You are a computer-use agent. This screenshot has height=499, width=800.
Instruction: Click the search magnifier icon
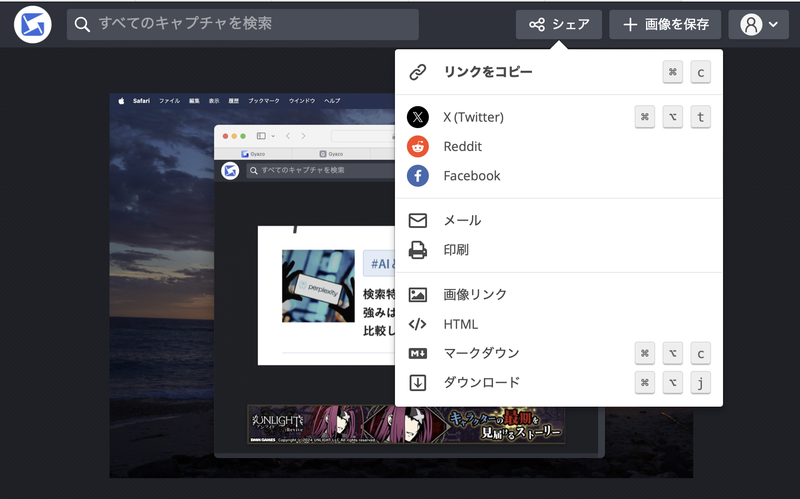(82, 24)
